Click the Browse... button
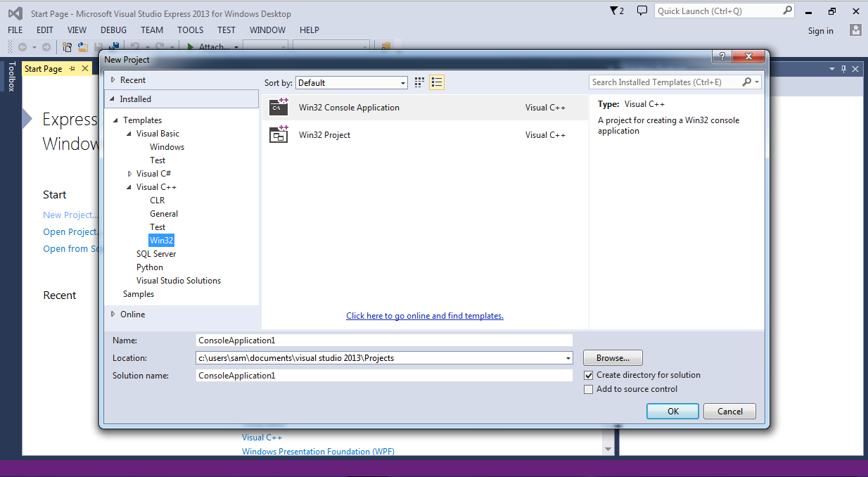 613,358
